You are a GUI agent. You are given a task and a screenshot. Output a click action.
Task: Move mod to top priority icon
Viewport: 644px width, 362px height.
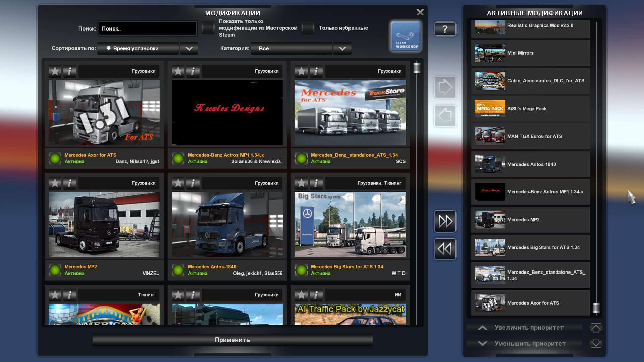coord(596,328)
